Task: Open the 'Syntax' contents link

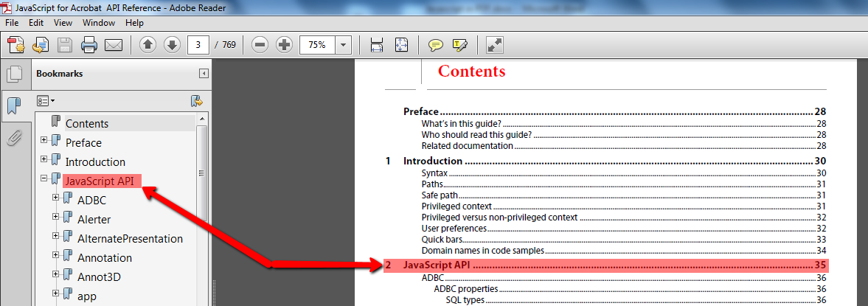Action: 623,173
